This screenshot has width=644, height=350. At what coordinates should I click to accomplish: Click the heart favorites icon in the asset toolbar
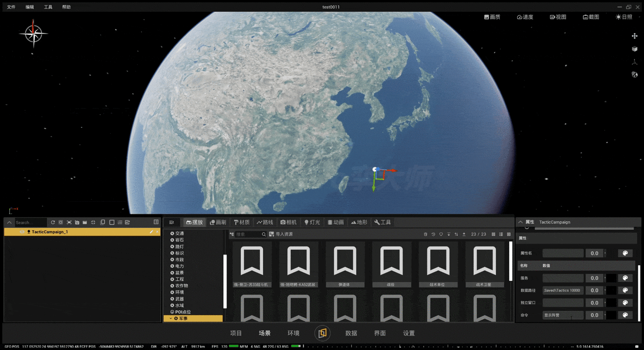pos(441,234)
